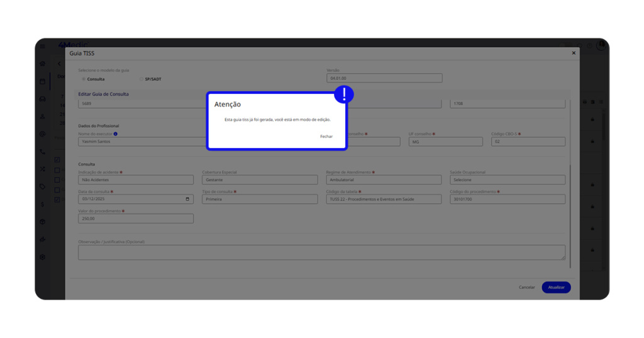Click the info icon beside Nome do executor
644x338 pixels.
(x=116, y=134)
